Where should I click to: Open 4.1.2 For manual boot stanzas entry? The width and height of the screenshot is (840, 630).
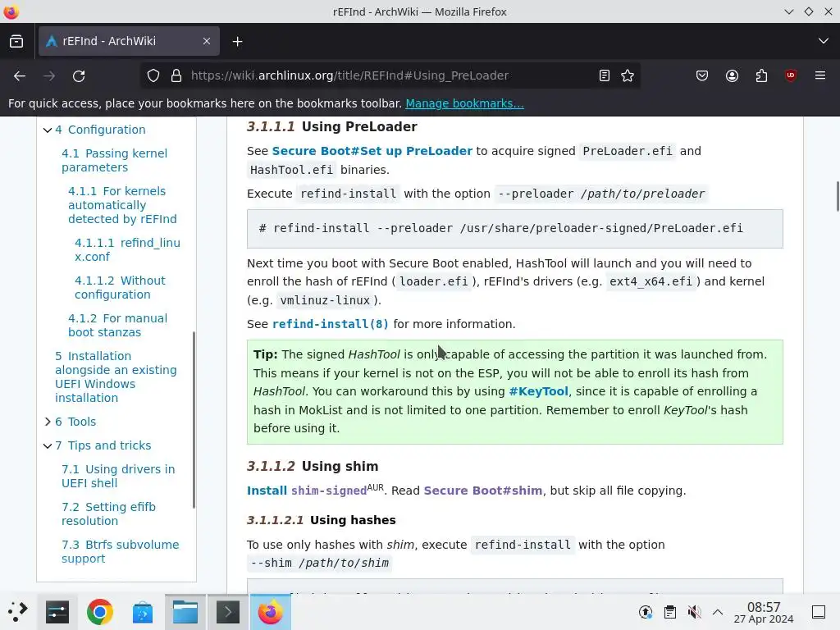(x=117, y=325)
